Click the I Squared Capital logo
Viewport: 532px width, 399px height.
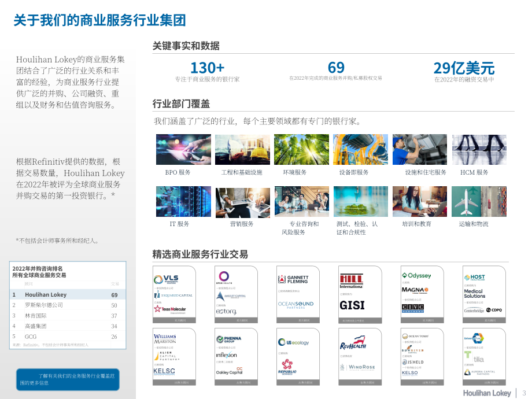point(173,295)
